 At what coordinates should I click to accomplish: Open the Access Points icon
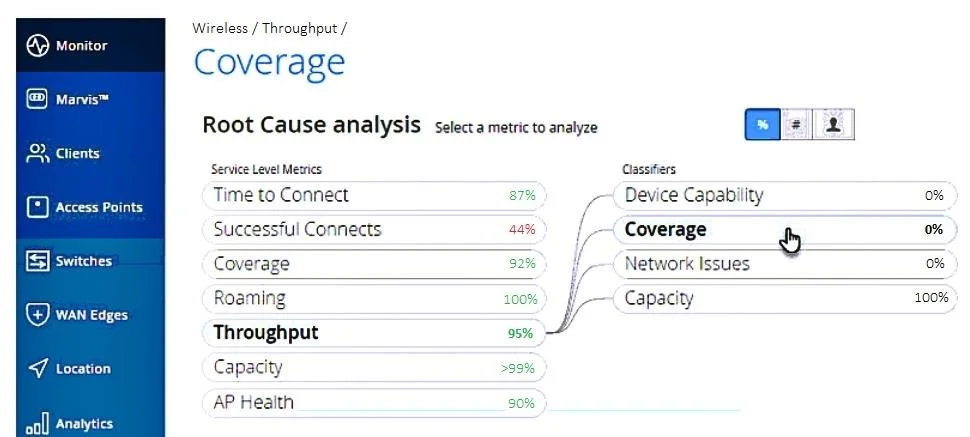(38, 207)
